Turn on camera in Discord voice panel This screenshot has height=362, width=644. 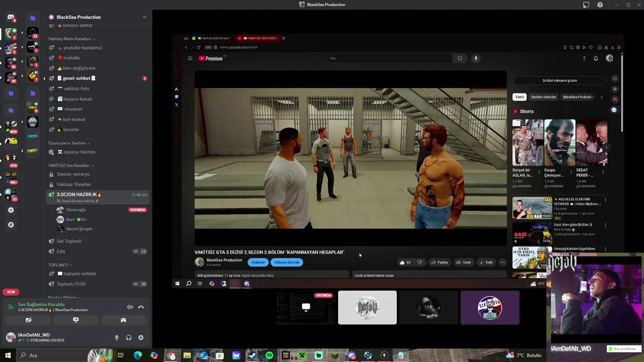29,320
